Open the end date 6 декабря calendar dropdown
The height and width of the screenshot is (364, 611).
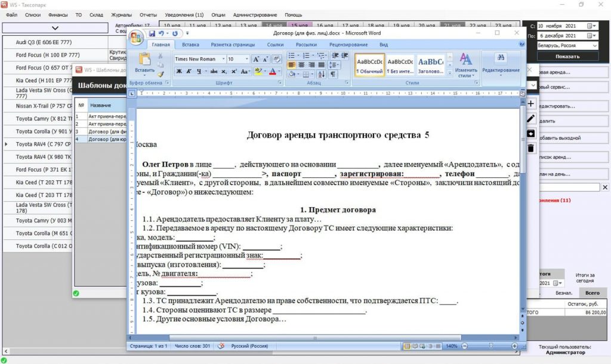pos(592,35)
